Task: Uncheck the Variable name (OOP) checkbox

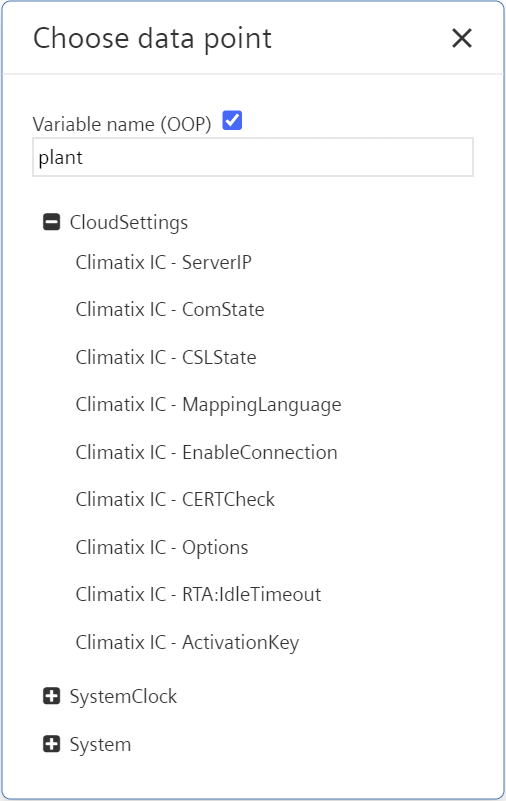Action: (232, 121)
